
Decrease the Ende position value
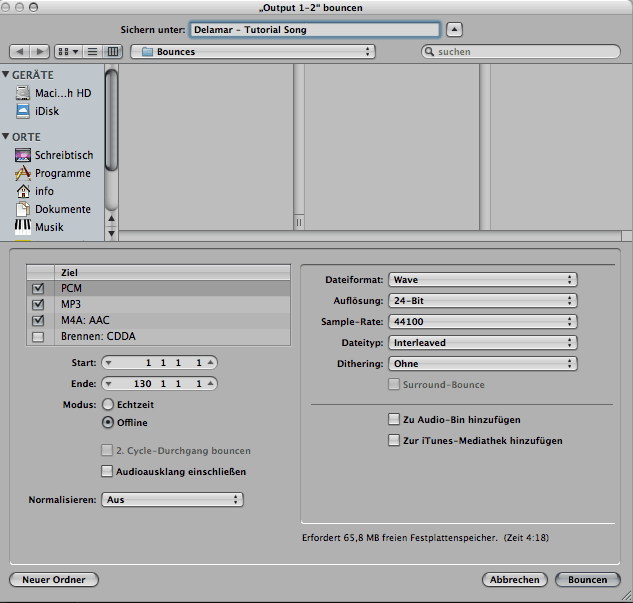click(x=108, y=383)
